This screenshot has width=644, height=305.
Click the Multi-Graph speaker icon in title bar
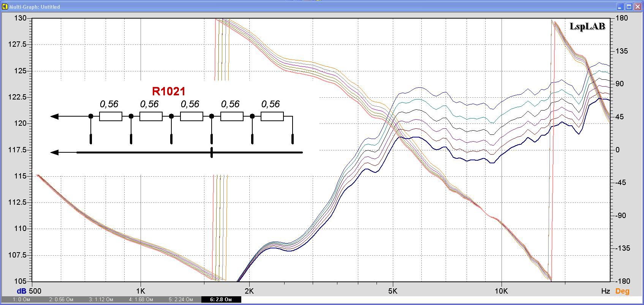pyautogui.click(x=5, y=6)
